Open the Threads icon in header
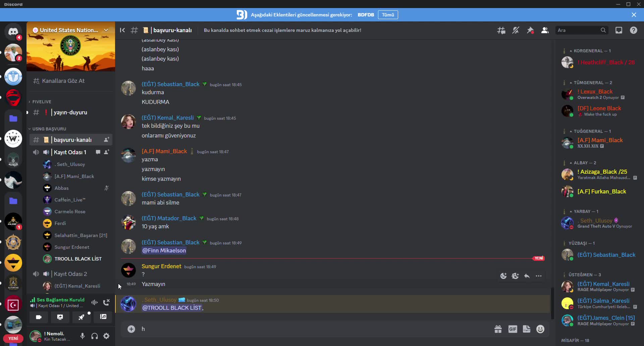644x346 pixels. click(x=501, y=31)
